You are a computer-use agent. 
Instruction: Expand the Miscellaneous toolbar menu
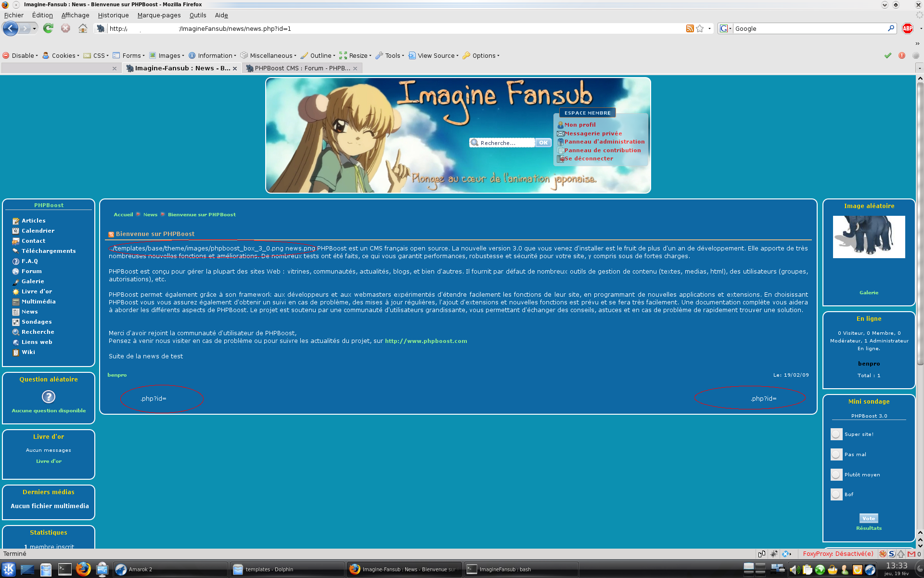(x=271, y=55)
